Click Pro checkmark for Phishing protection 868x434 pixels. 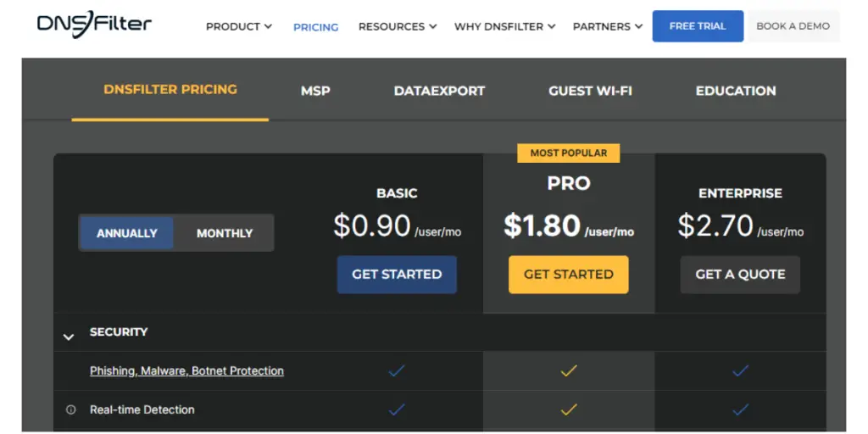(x=569, y=370)
